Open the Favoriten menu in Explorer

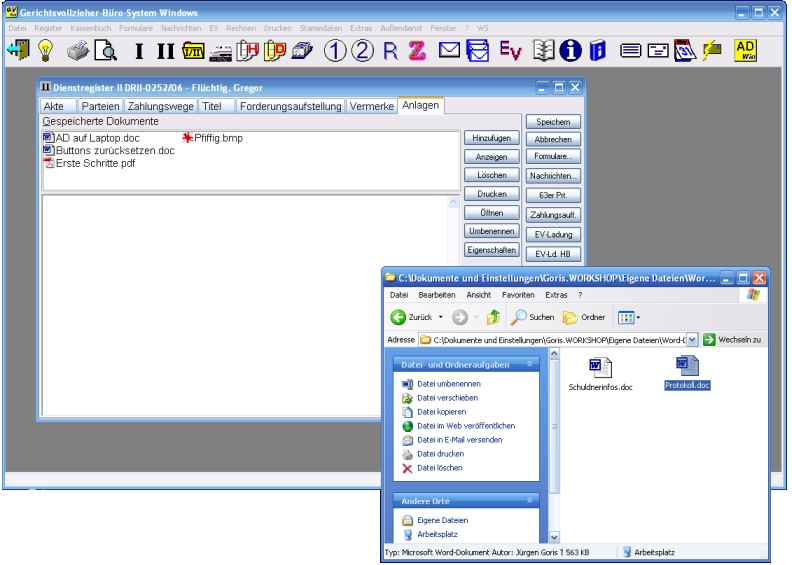click(x=518, y=295)
